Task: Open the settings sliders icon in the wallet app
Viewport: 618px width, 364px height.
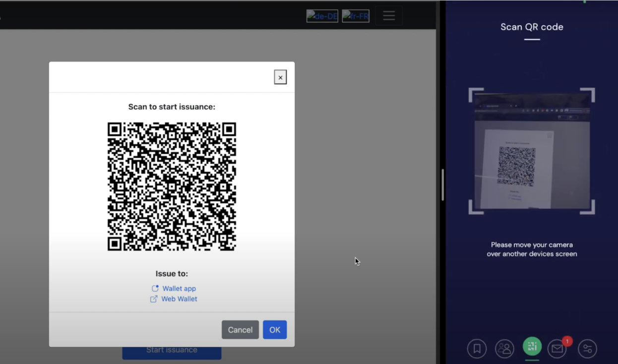Action: 587,349
